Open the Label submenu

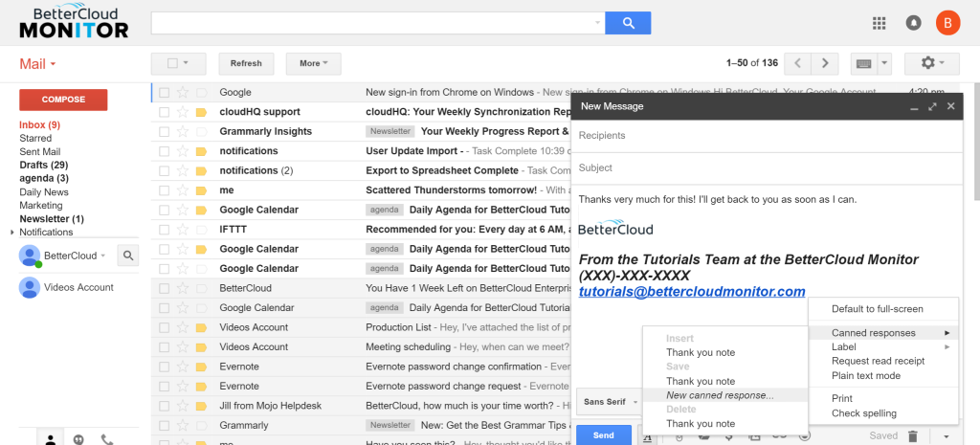tap(882, 346)
